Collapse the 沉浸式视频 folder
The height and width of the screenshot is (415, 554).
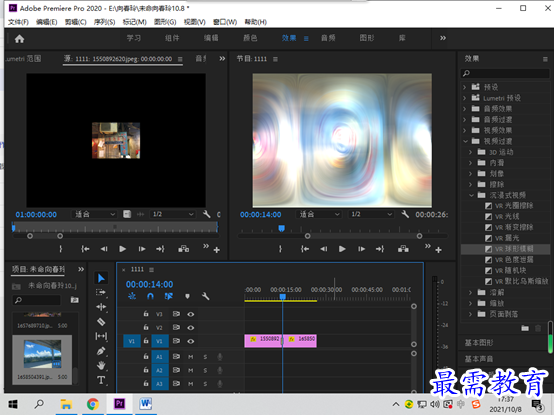471,195
